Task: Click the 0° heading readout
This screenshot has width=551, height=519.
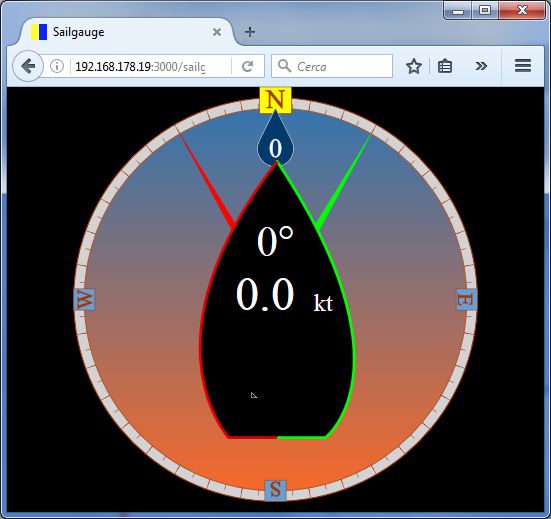Action: (x=275, y=242)
